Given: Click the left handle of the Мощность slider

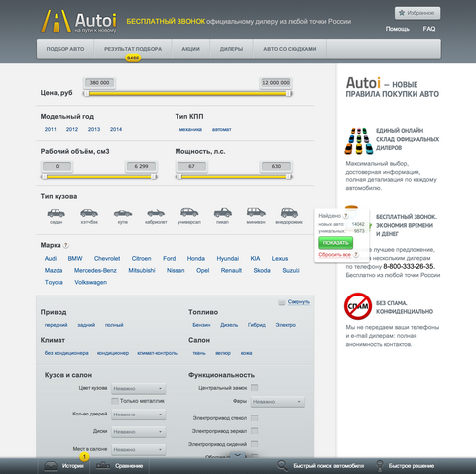Looking at the screenshot, I should click(178, 177).
